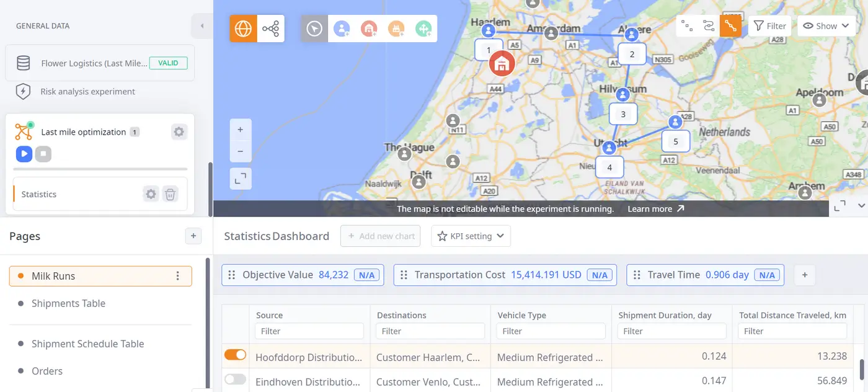Open the Shipments Table page

coord(68,303)
